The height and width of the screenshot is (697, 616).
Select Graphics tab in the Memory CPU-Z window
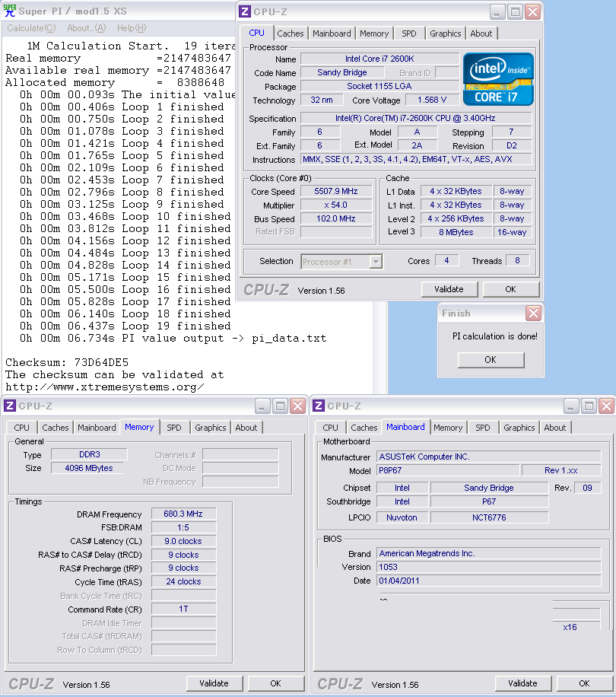coord(211,428)
